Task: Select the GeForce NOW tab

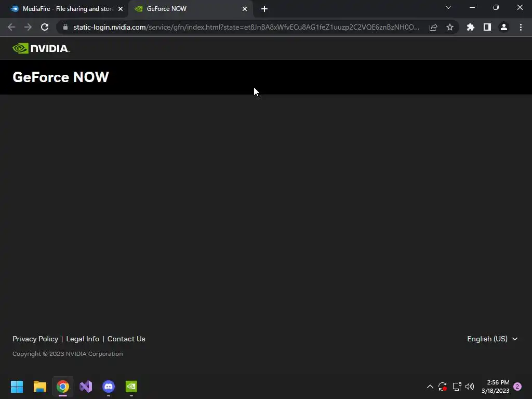Action: coord(191,9)
